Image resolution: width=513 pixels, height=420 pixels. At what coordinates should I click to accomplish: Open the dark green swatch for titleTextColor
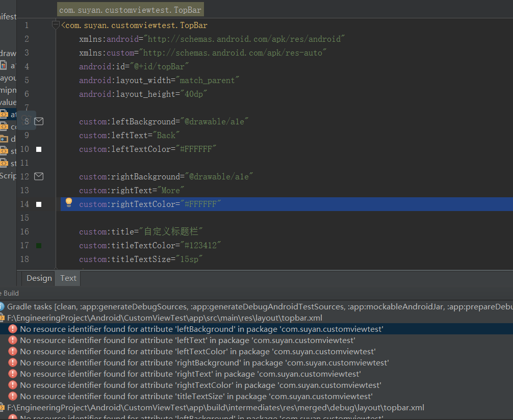39,246
